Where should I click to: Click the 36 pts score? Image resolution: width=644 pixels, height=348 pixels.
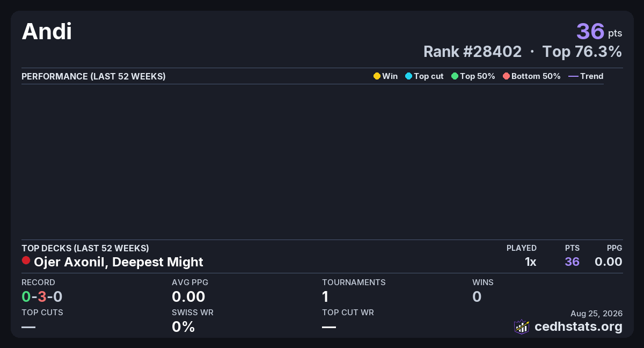point(599,32)
